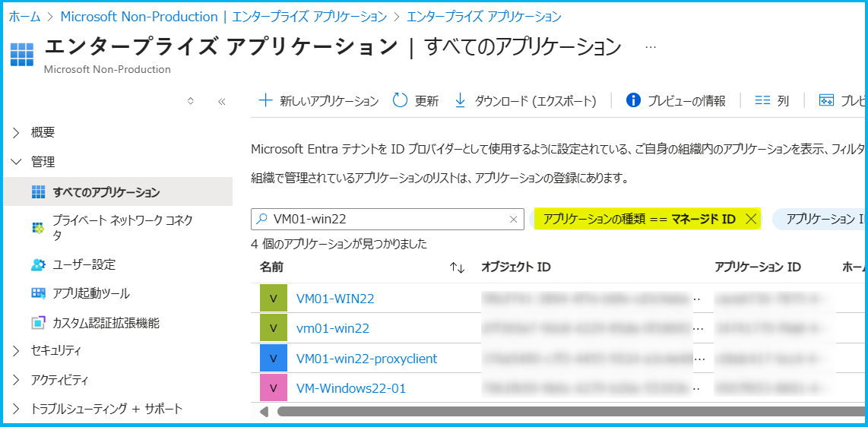Clear the VM01-win22 search box text
Viewport: 868px width, 427px height.
514,220
